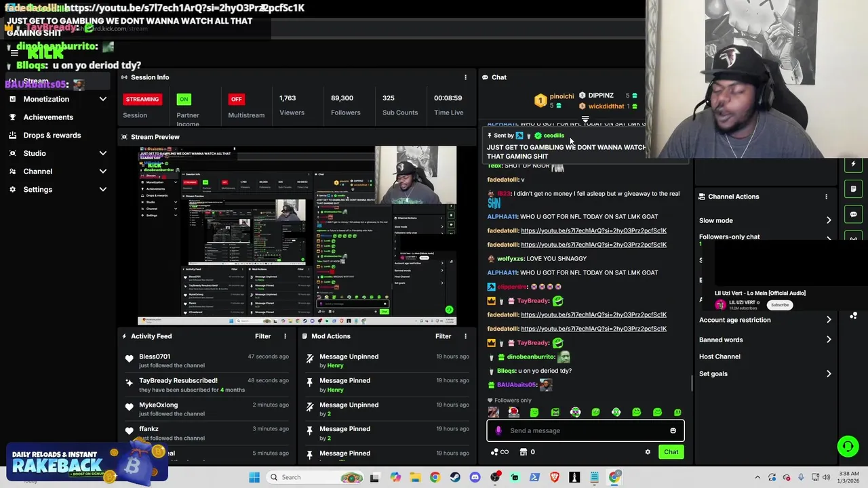The height and width of the screenshot is (488, 868).
Task: Open Set goals options arrow
Action: tap(829, 373)
